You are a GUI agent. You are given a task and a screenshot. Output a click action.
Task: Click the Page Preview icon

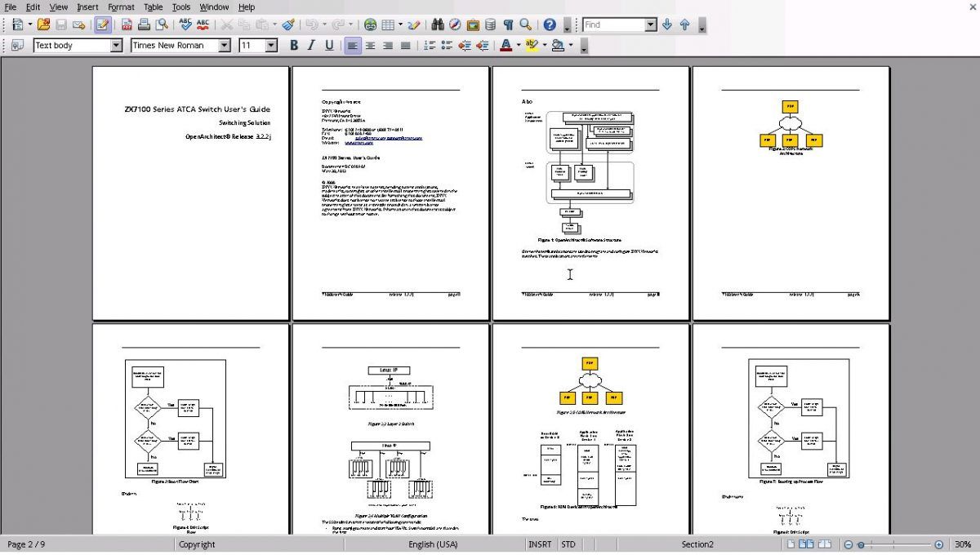[x=162, y=24]
